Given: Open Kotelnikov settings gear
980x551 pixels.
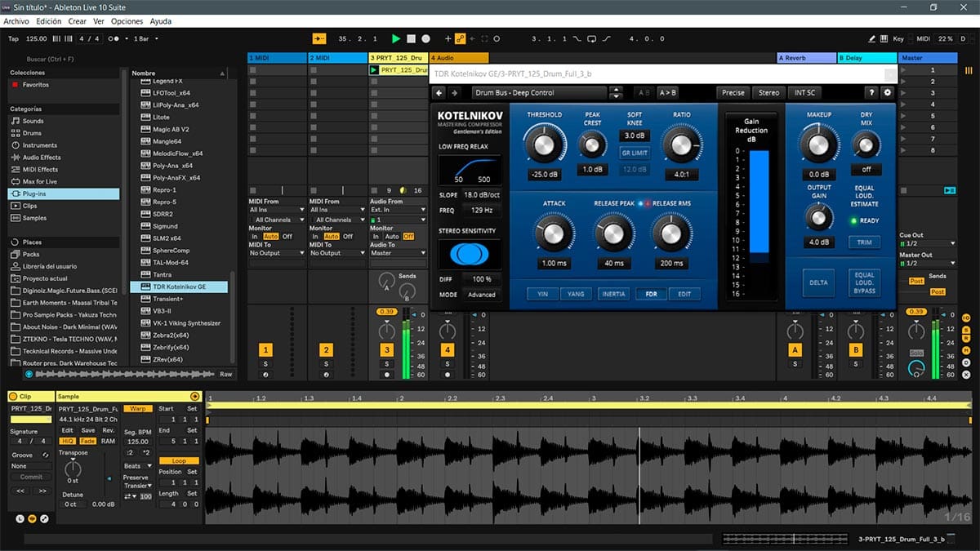Looking at the screenshot, I should (888, 93).
